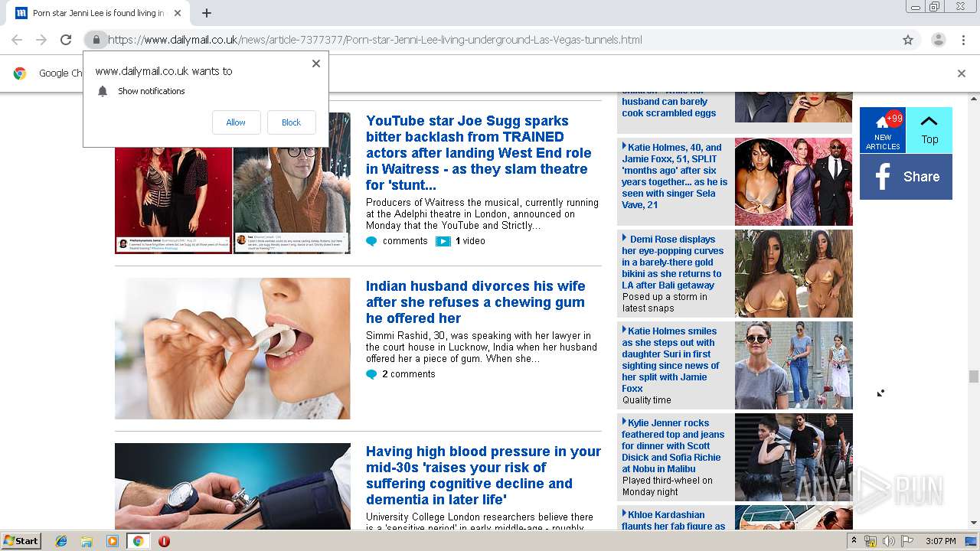The height and width of the screenshot is (551, 980).
Task: Open comments for the Joe Sugg article
Action: tap(405, 241)
